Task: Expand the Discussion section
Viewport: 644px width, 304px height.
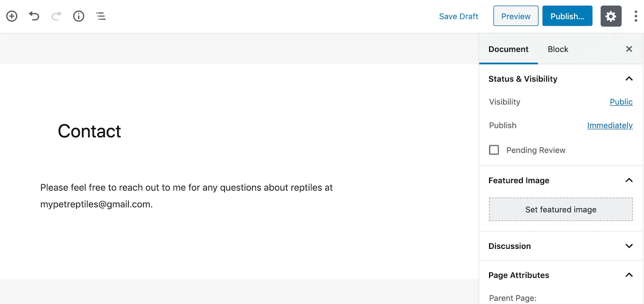Action: click(x=629, y=246)
